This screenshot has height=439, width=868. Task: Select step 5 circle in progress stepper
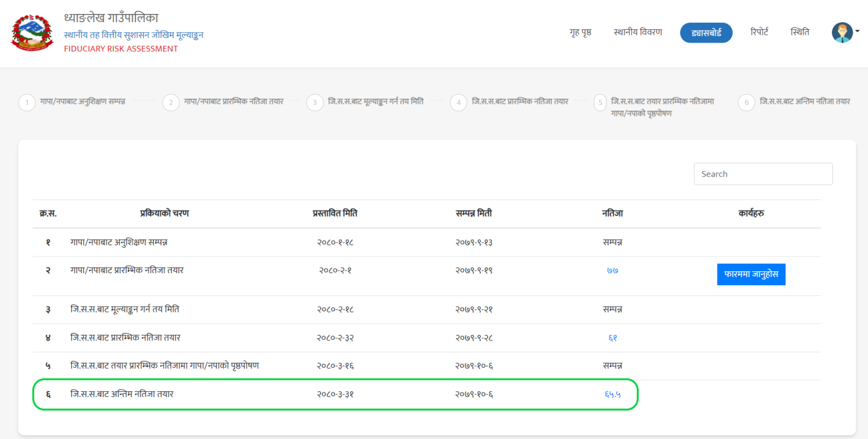pyautogui.click(x=600, y=103)
